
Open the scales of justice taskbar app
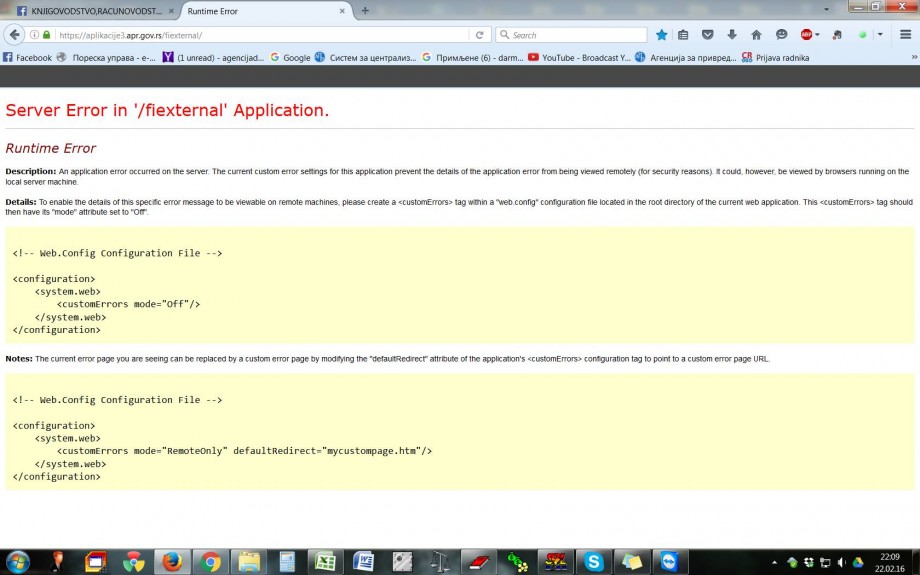[x=440, y=562]
